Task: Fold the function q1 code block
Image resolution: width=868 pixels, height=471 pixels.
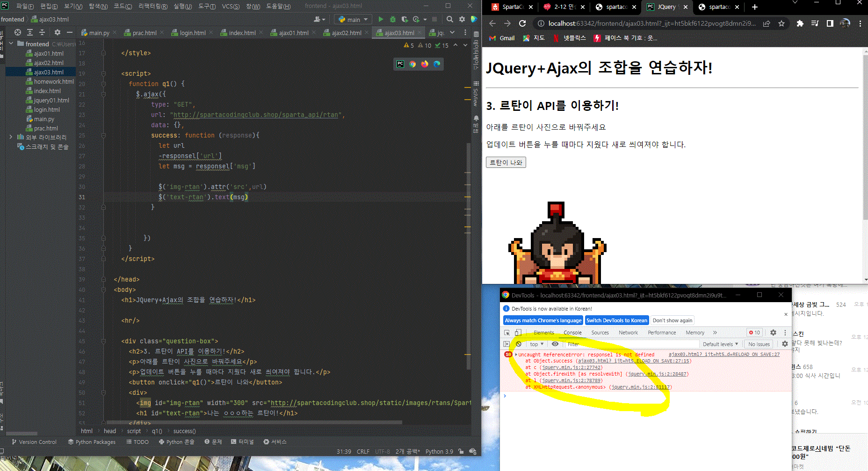Action: tap(103, 84)
